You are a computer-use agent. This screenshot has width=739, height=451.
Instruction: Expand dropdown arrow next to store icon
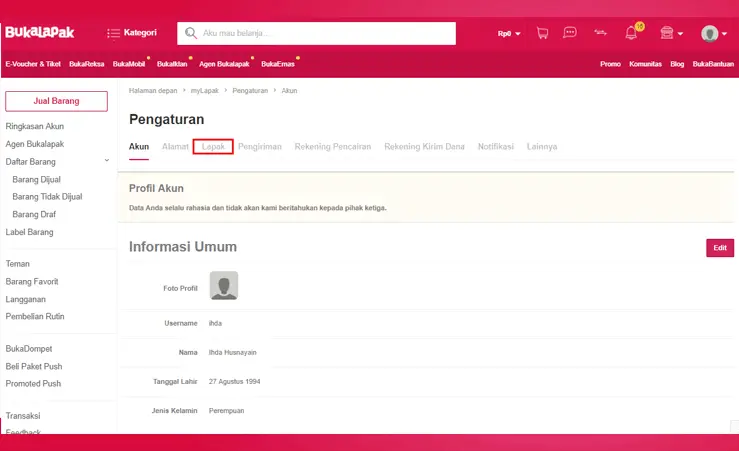tap(680, 33)
